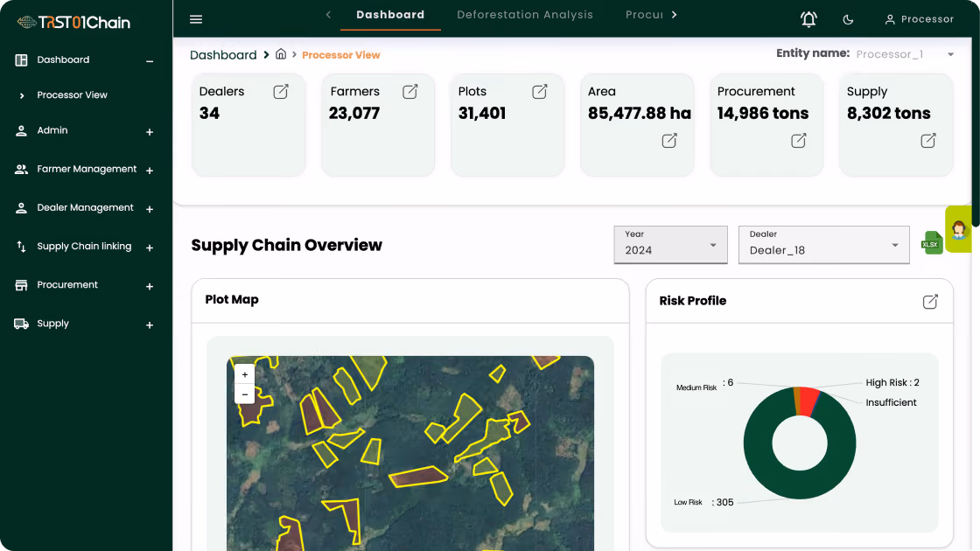Open the Entity name Processor_1 dropdown
Image resolution: width=980 pixels, height=551 pixels.
coord(905,54)
